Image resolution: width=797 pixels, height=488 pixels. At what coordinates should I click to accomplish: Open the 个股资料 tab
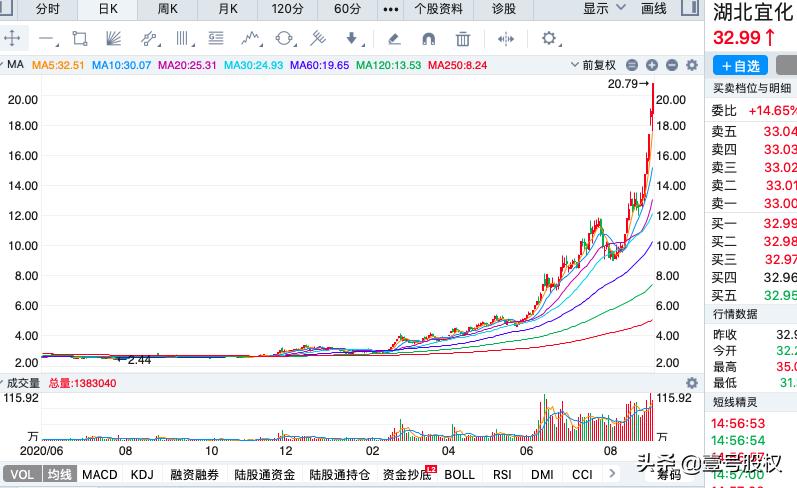pyautogui.click(x=438, y=9)
